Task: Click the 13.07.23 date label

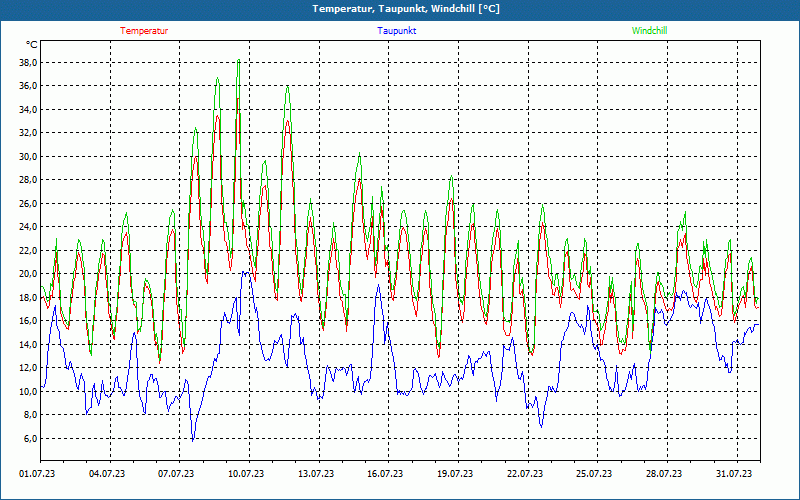Action: pos(316,474)
